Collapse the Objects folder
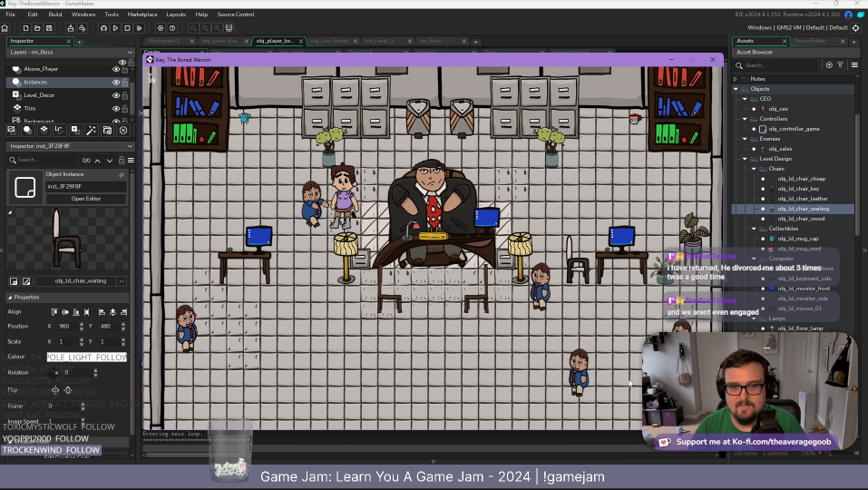Image resolution: width=868 pixels, height=490 pixels. (x=736, y=89)
